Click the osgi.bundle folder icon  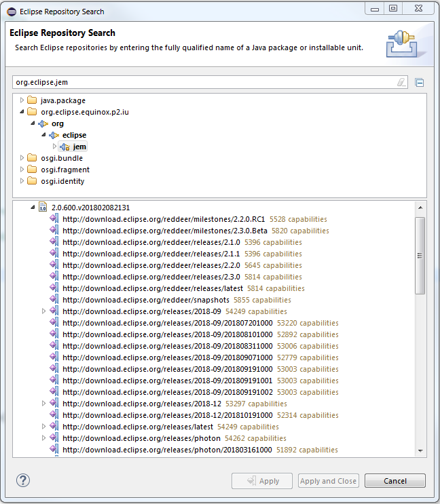pos(32,158)
